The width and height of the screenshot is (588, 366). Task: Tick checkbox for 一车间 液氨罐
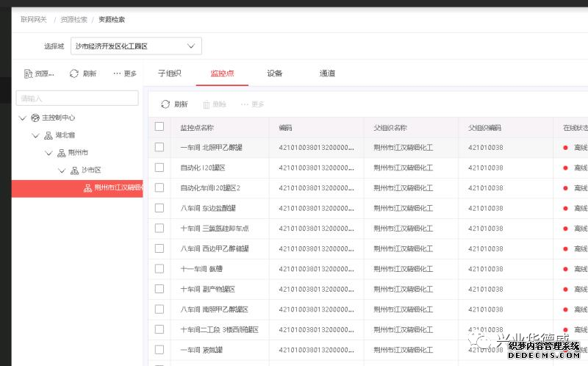[x=159, y=350]
